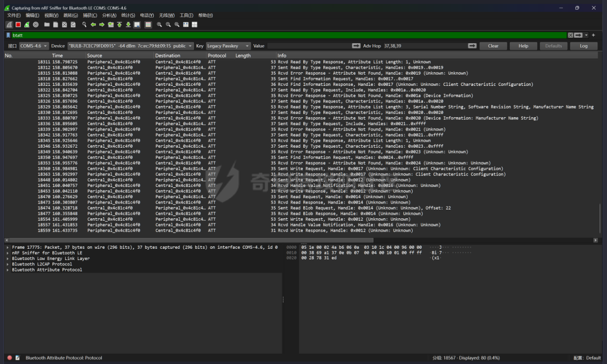Open display filter bookmarks icon
Image resolution: width=607 pixels, height=364 pixels.
(x=8, y=35)
